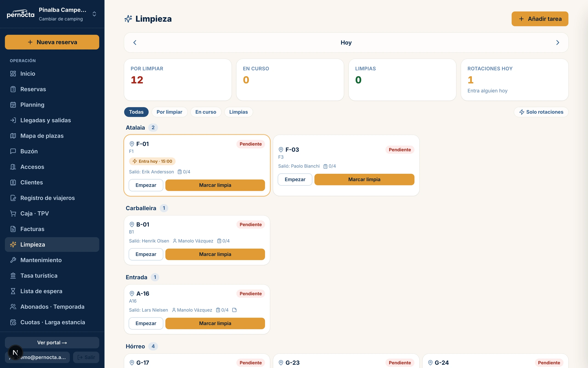Click the Rotaciones hoy summary card
This screenshot has width=588, height=368.
pos(514,80)
